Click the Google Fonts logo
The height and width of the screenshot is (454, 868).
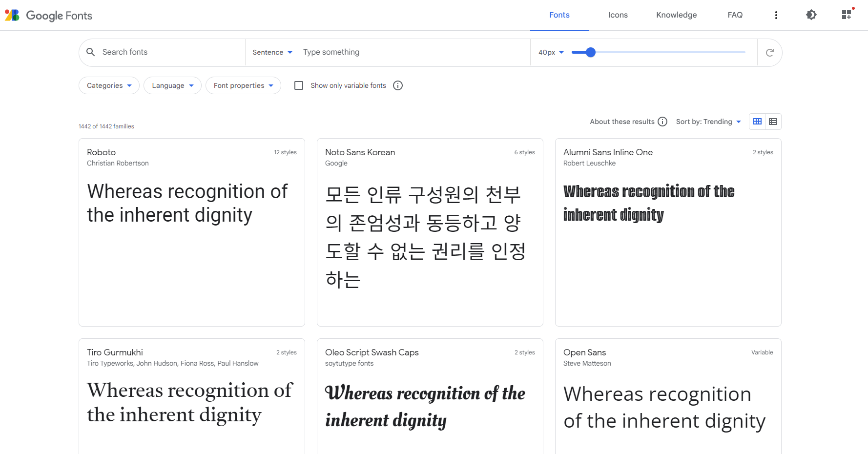click(48, 15)
